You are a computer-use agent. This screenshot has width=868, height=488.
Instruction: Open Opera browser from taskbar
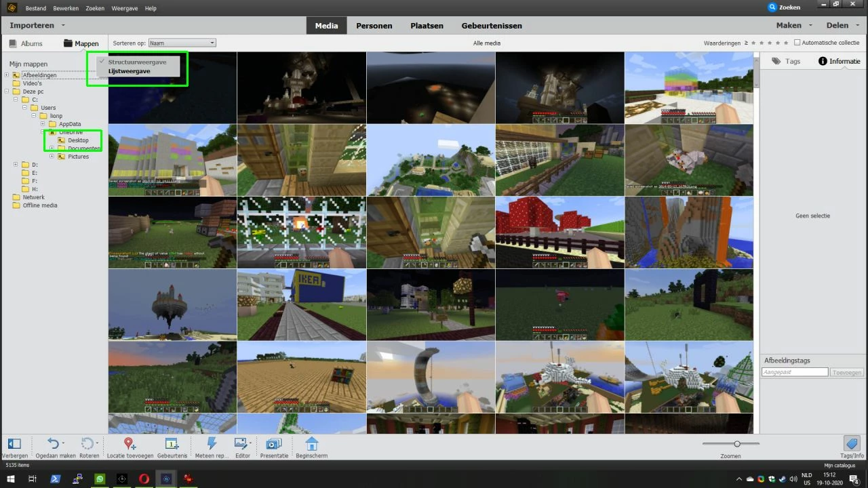(144, 479)
